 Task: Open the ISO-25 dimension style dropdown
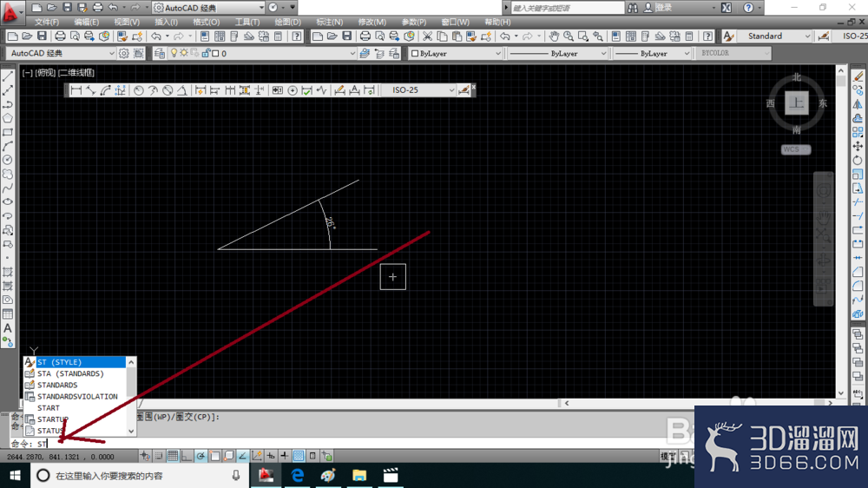419,90
